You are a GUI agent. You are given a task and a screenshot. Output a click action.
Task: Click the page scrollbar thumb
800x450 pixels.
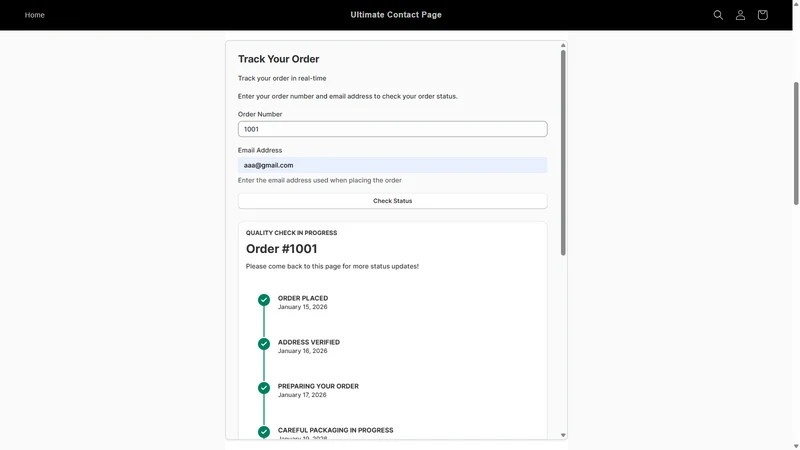click(796, 143)
